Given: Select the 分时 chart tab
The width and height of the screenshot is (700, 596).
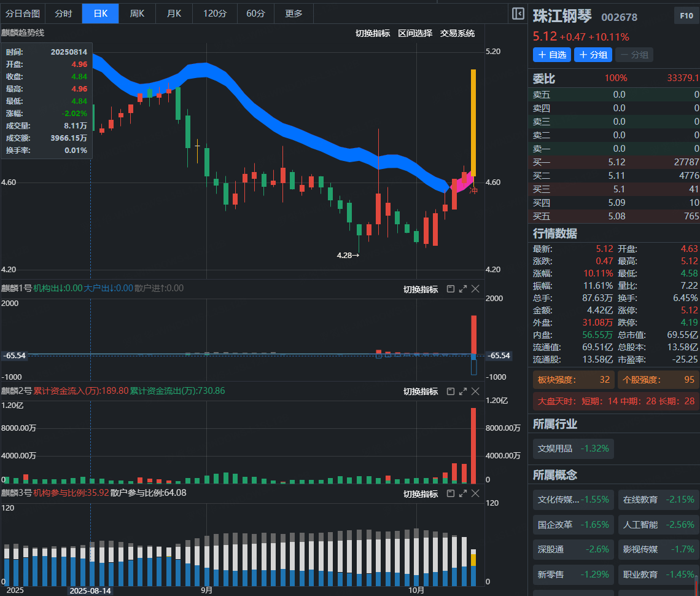Looking at the screenshot, I should click(63, 14).
